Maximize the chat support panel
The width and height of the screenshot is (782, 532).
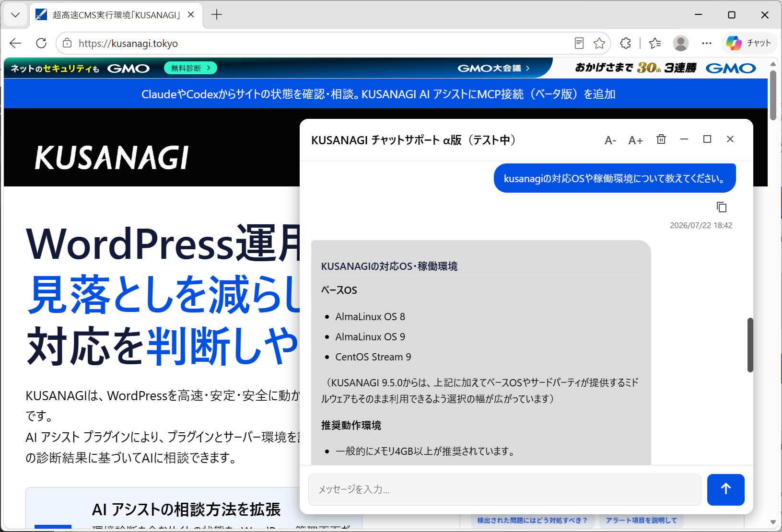(x=707, y=139)
